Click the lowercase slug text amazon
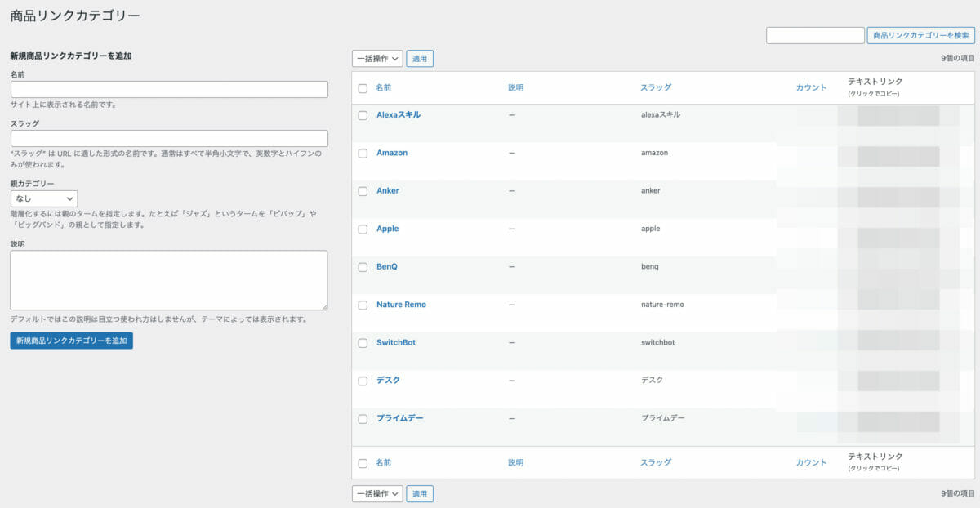The image size is (980, 508). 655,153
